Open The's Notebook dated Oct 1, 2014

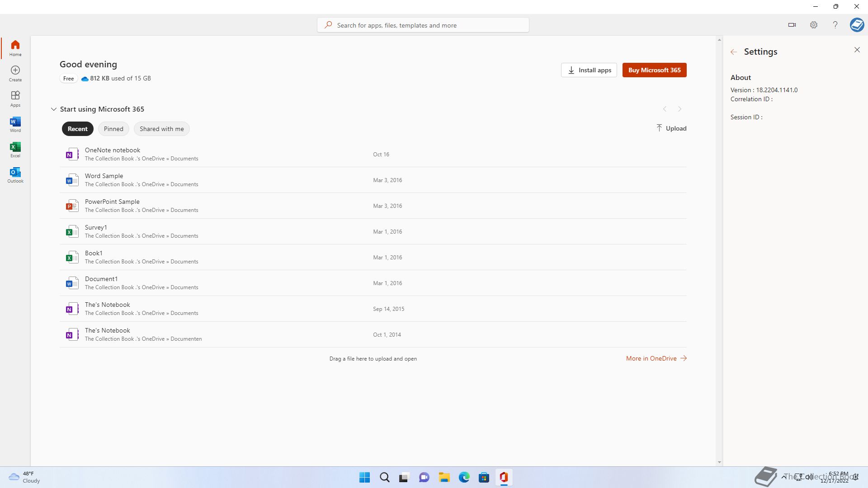click(x=108, y=330)
